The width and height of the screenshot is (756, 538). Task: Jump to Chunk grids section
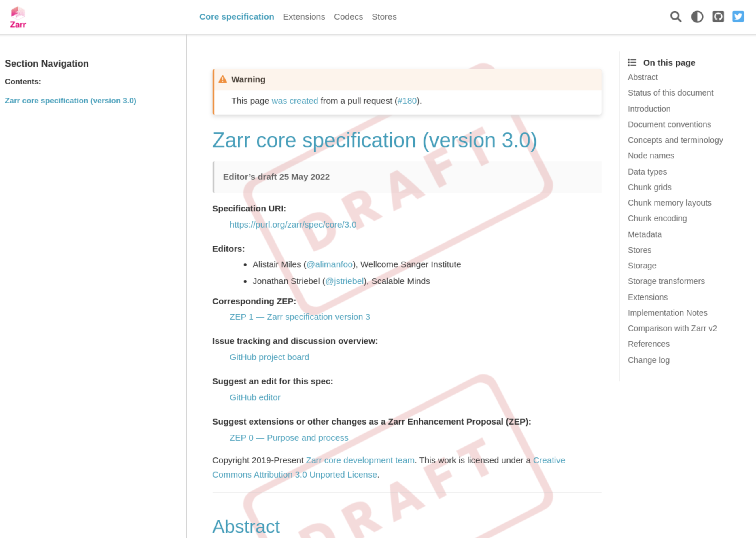649,187
